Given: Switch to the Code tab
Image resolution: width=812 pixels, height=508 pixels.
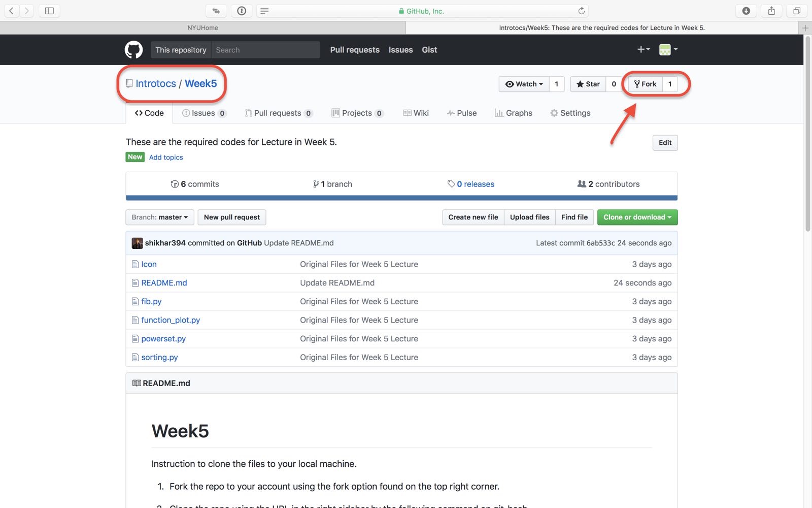Looking at the screenshot, I should [x=149, y=113].
